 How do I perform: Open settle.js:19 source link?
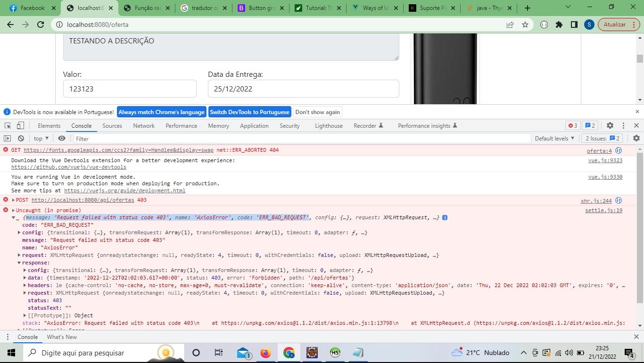point(603,210)
